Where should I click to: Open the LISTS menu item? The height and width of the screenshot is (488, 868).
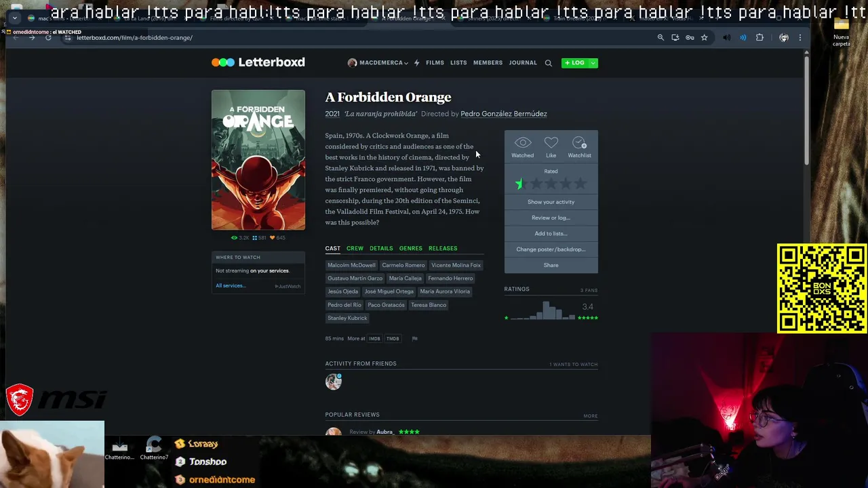pyautogui.click(x=458, y=62)
